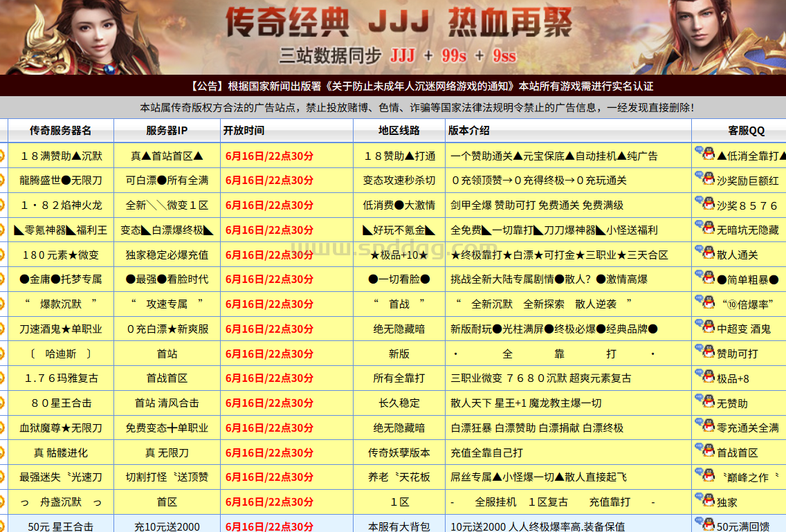Click the line cell 长久稳定
This screenshot has width=786, height=532.
399,403
